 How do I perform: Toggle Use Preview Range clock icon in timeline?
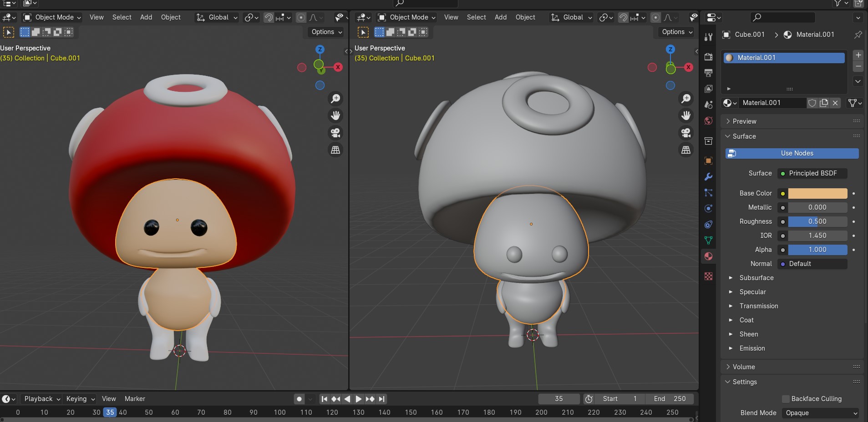point(589,399)
